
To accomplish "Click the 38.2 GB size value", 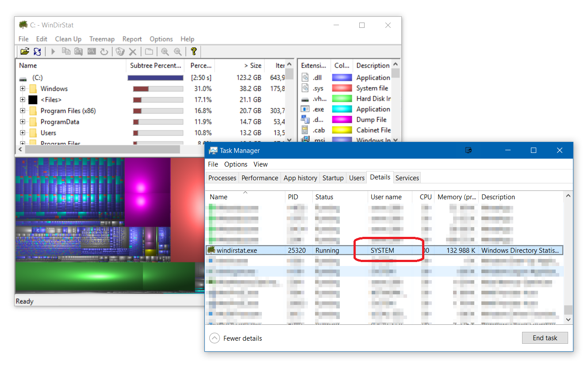I will pos(250,89).
